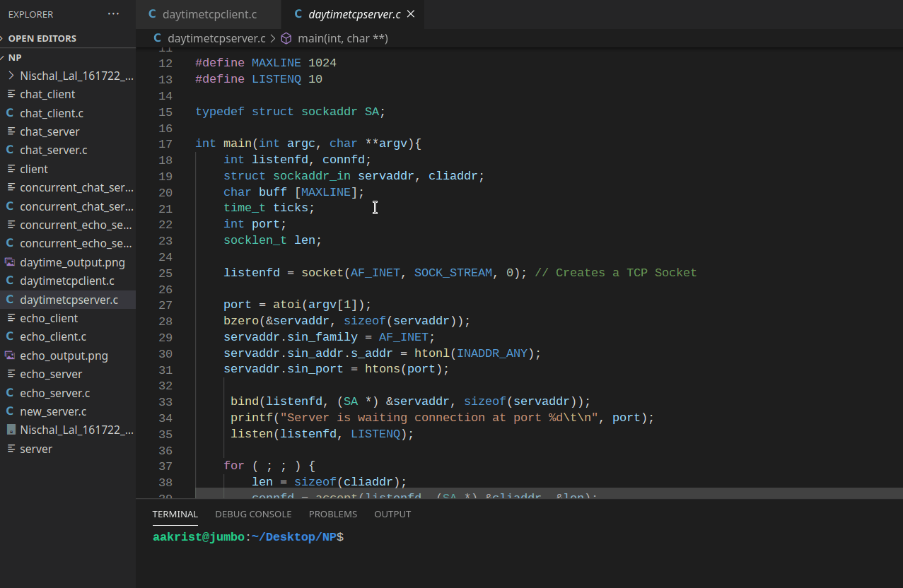Show the OUTPUT panel tab
Viewport: 903px width, 588px height.
pos(392,514)
